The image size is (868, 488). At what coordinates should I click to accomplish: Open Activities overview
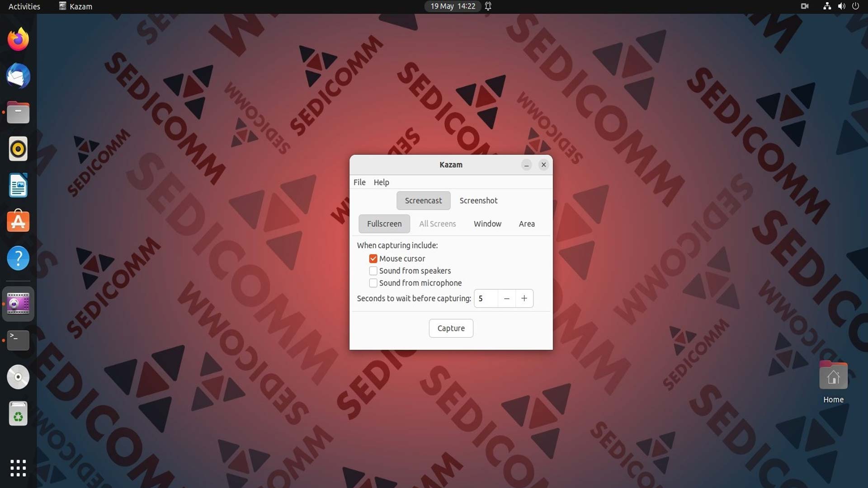pos(24,6)
